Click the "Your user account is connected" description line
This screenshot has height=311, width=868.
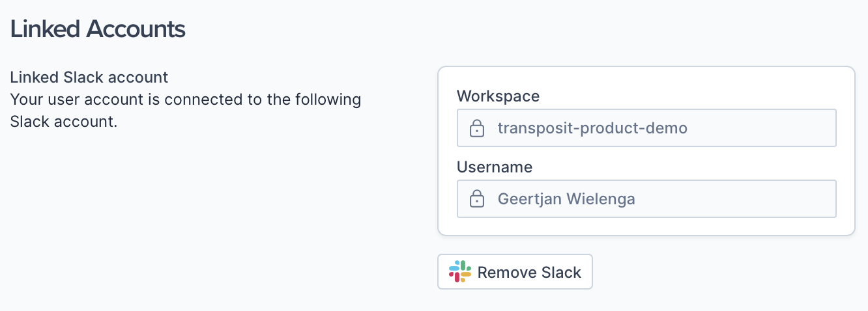(186, 100)
